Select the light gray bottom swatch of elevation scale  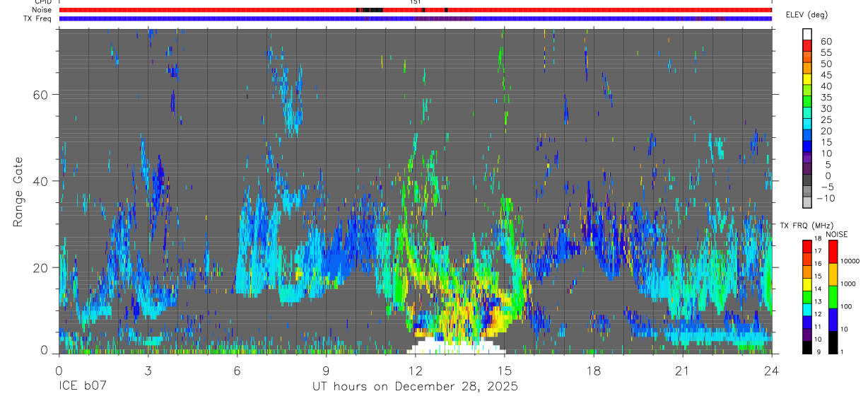click(x=807, y=202)
